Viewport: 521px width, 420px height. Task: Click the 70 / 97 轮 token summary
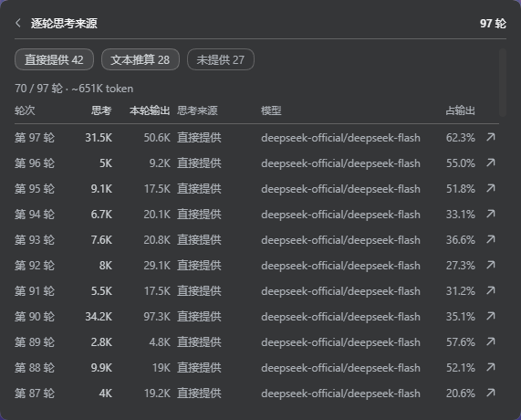pyautogui.click(x=74, y=89)
